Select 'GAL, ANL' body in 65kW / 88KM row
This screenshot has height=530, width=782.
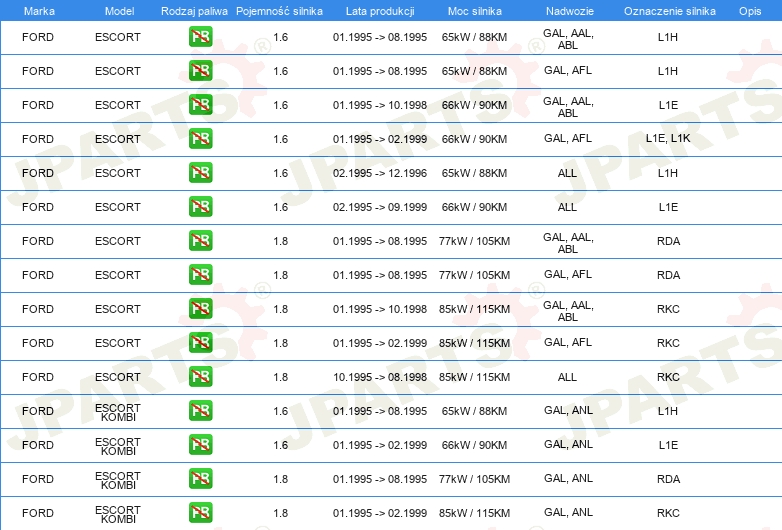568,410
